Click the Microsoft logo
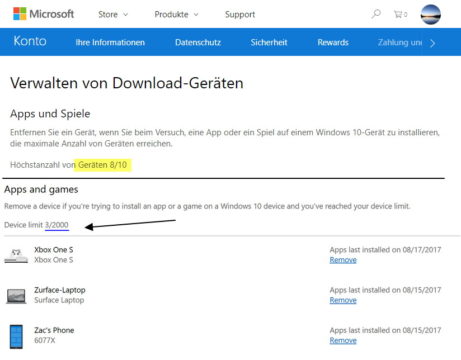Viewport: 461px width, 360px height. pos(43,14)
